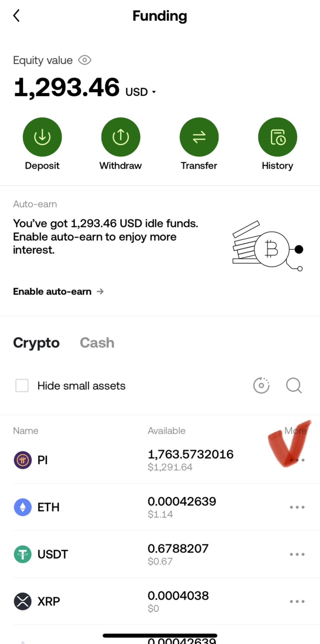
Task: Hide equity value with eye icon
Action: (85, 60)
